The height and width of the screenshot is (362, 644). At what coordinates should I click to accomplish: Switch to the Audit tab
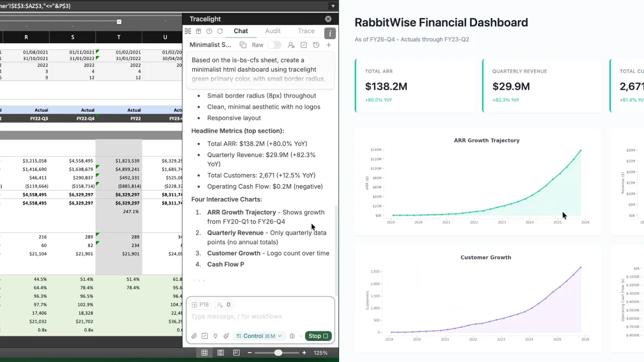(x=273, y=31)
